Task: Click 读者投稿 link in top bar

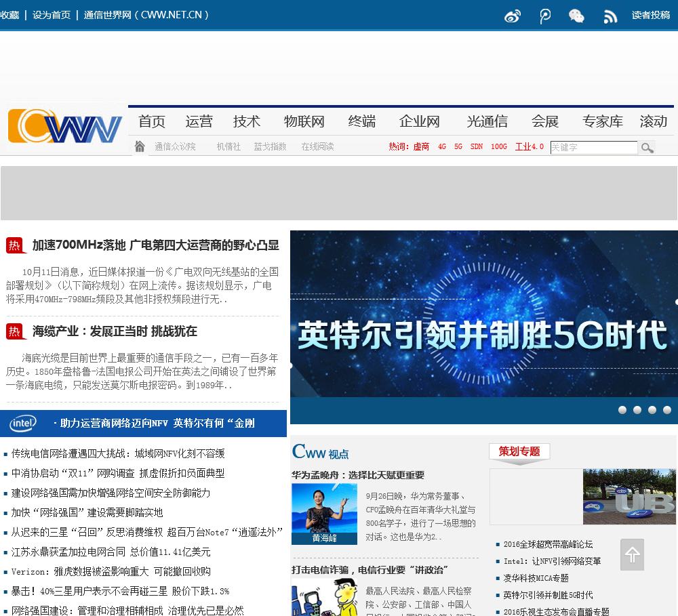Action: tap(651, 15)
